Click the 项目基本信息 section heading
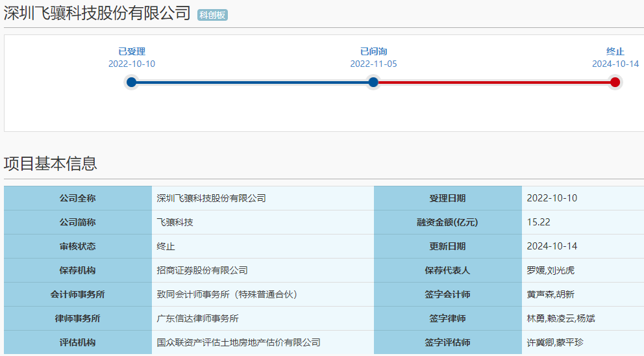The image size is (644, 356). (51, 164)
